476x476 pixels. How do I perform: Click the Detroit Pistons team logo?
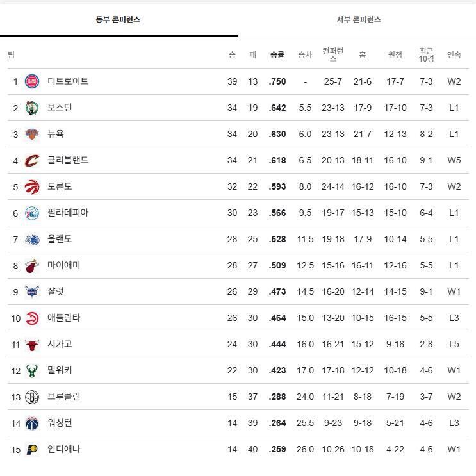32,81
